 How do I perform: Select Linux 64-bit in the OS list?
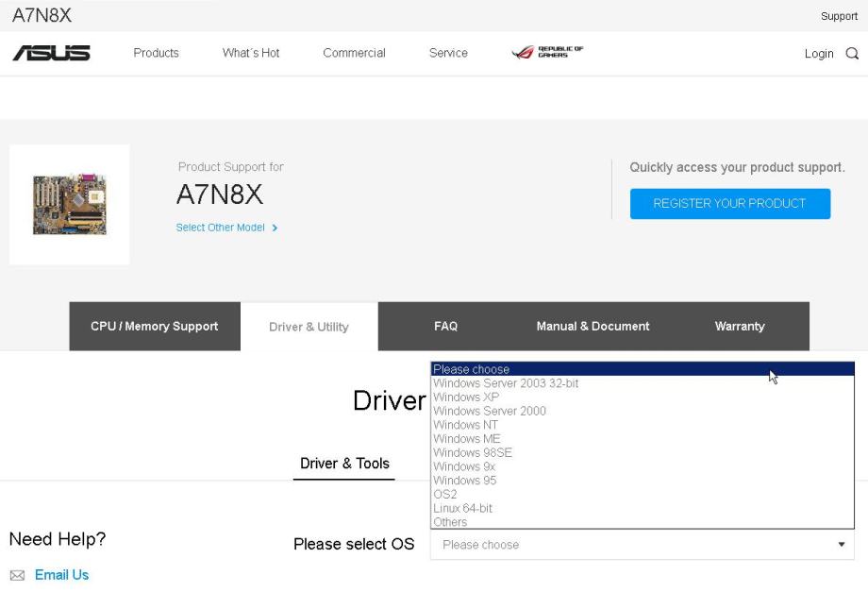tap(462, 508)
